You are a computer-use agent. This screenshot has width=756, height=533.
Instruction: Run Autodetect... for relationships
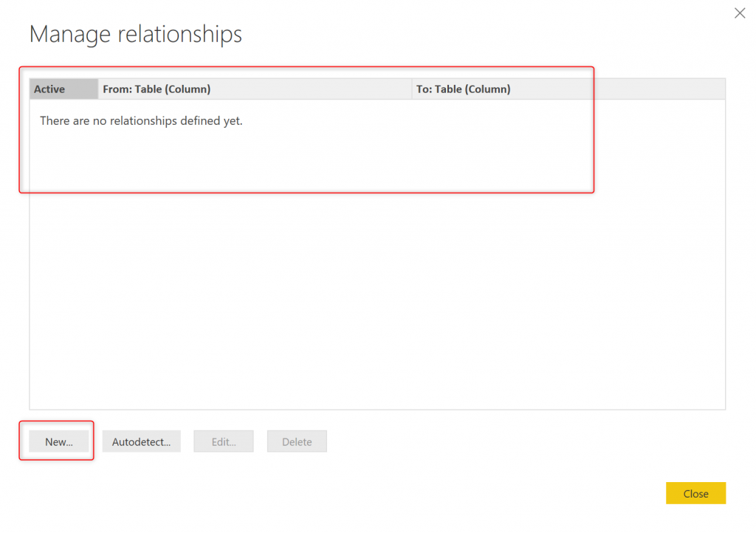[x=141, y=441]
